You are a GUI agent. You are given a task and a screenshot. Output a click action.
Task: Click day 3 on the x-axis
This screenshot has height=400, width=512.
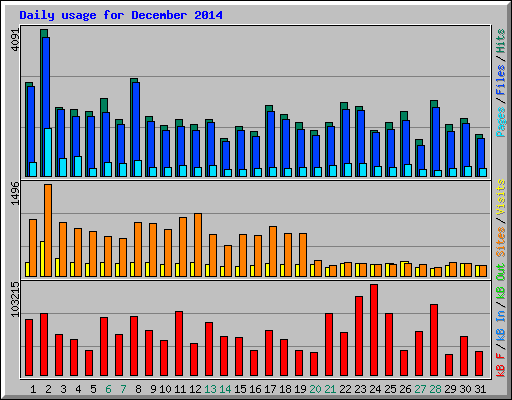click(63, 389)
